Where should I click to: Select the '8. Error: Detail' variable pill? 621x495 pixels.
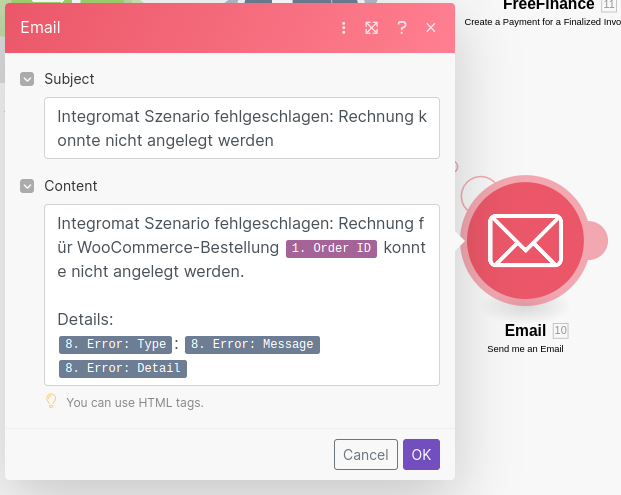tap(123, 368)
